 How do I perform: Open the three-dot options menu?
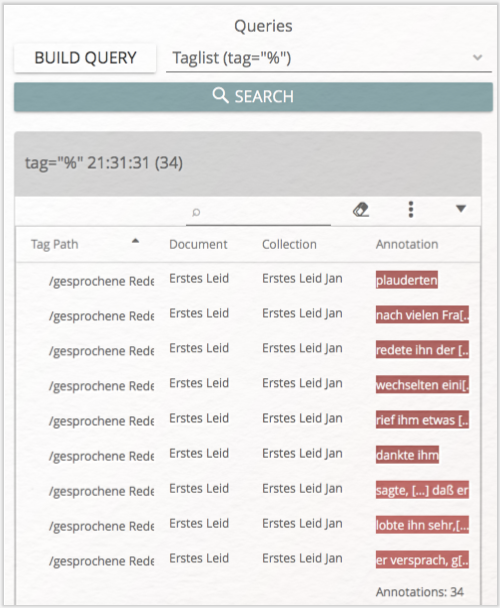411,210
